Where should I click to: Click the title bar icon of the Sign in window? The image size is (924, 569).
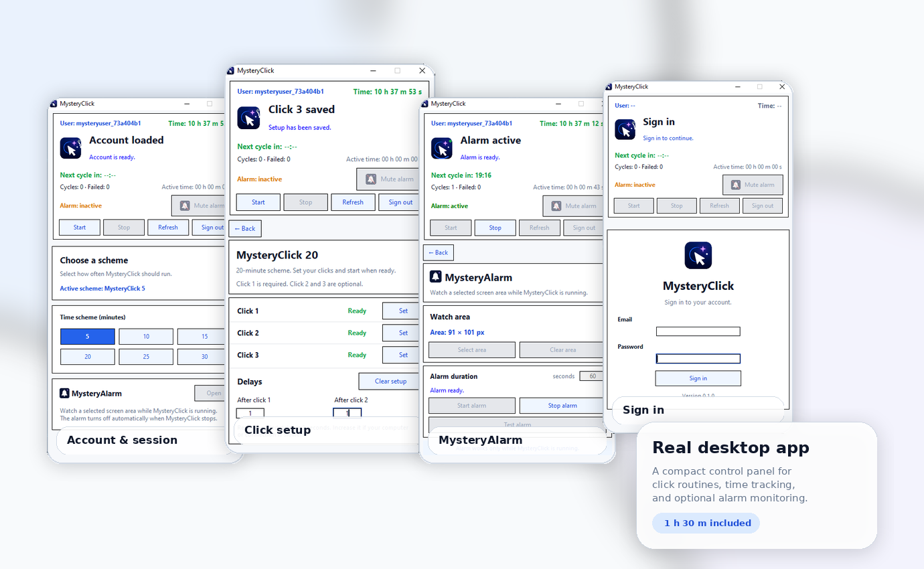(609, 86)
